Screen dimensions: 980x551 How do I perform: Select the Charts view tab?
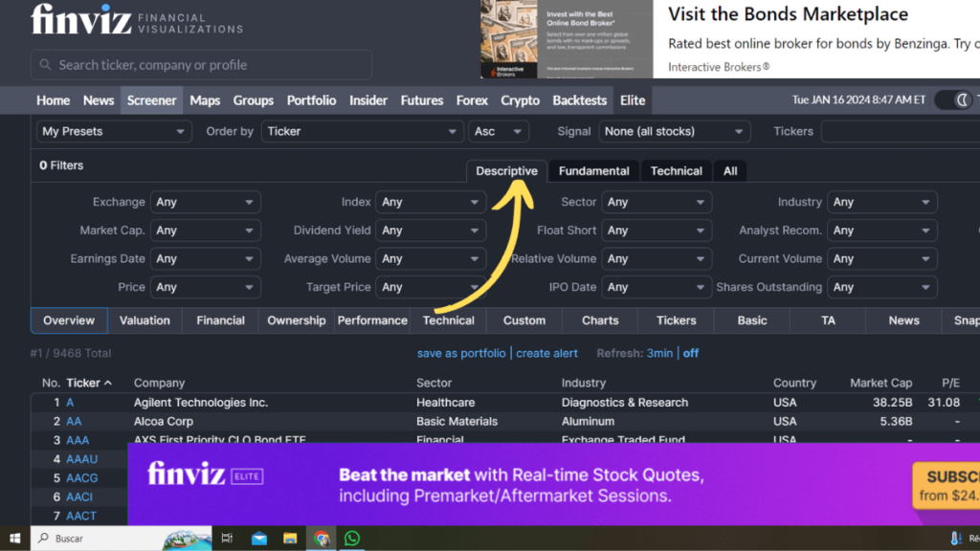point(600,320)
